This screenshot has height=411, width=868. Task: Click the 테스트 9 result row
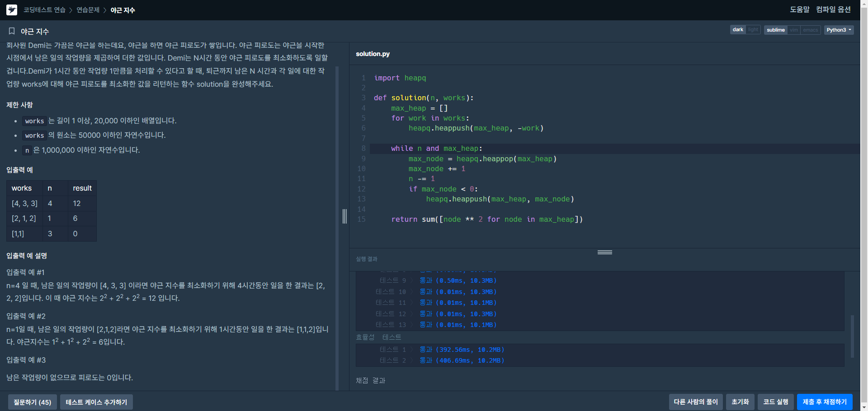[438, 280]
